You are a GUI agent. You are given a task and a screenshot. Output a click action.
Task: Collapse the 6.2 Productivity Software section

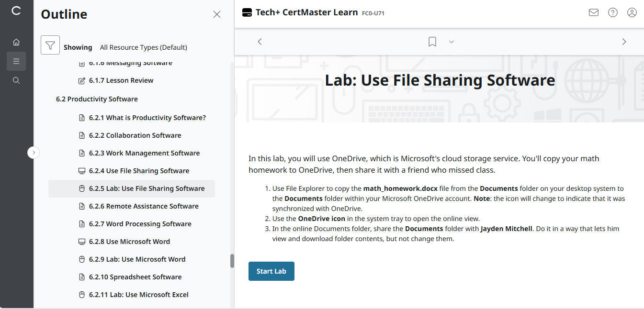[x=96, y=99]
